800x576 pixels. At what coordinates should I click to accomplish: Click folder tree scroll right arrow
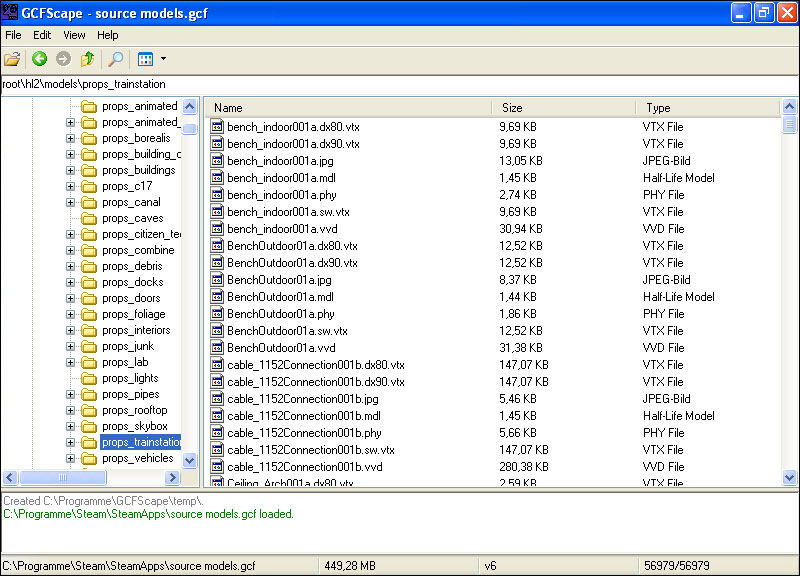tap(172, 478)
